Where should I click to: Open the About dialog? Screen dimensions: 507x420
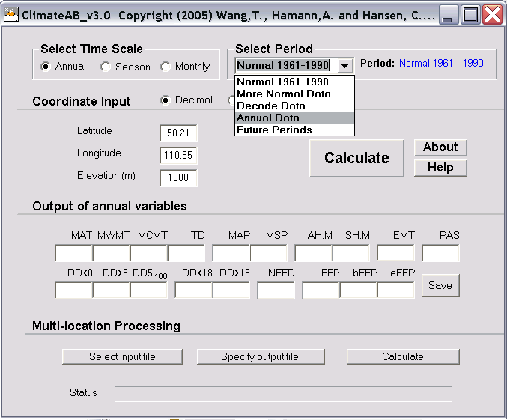pyautogui.click(x=440, y=147)
